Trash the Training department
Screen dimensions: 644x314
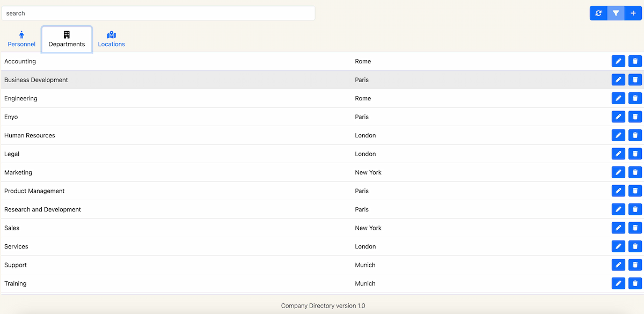pyautogui.click(x=635, y=283)
